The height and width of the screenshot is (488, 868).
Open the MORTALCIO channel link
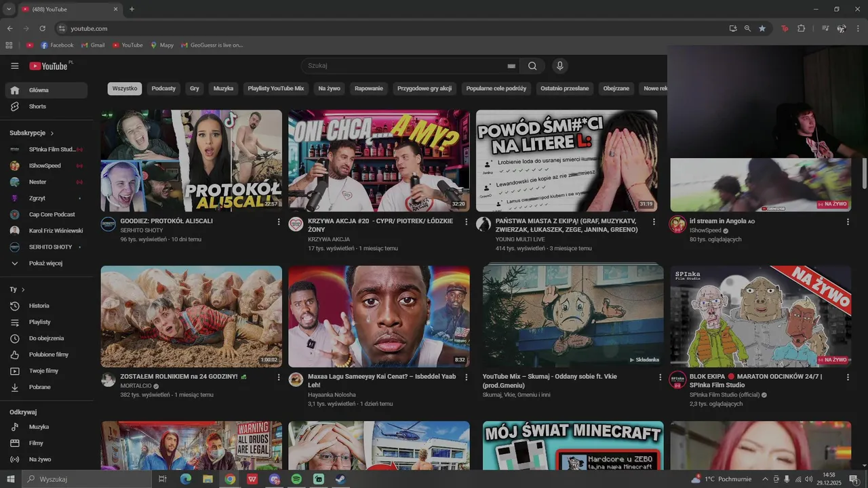[136, 386]
